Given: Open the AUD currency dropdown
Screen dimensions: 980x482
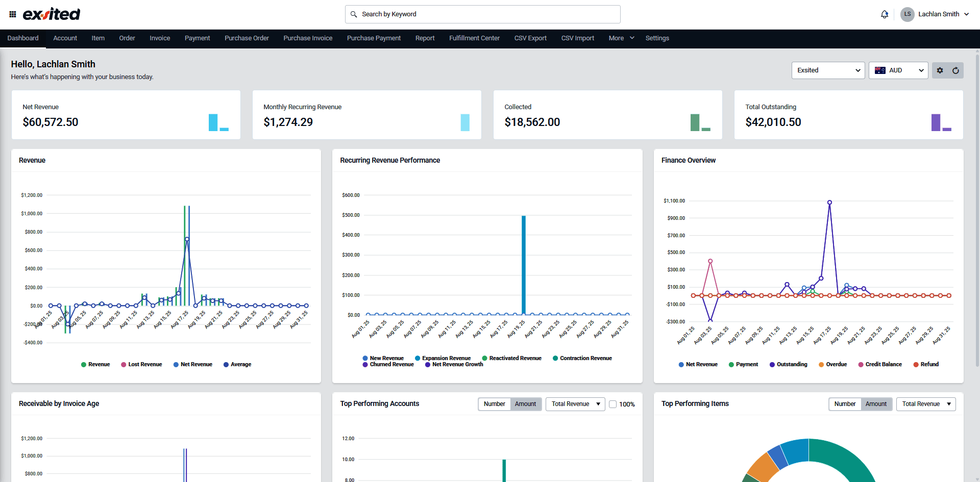Looking at the screenshot, I should click(898, 70).
